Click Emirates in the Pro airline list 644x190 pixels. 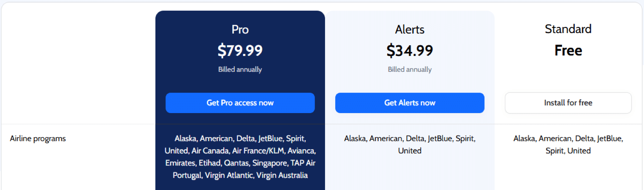180,163
